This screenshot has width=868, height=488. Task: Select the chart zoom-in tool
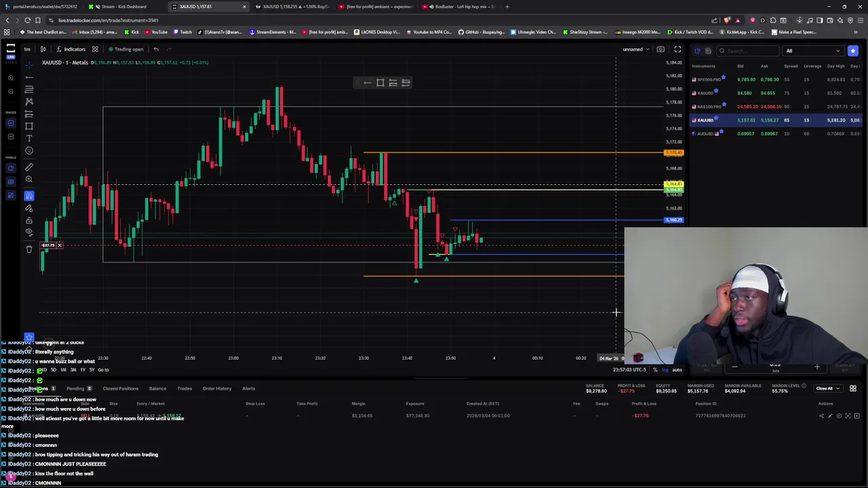[29, 179]
